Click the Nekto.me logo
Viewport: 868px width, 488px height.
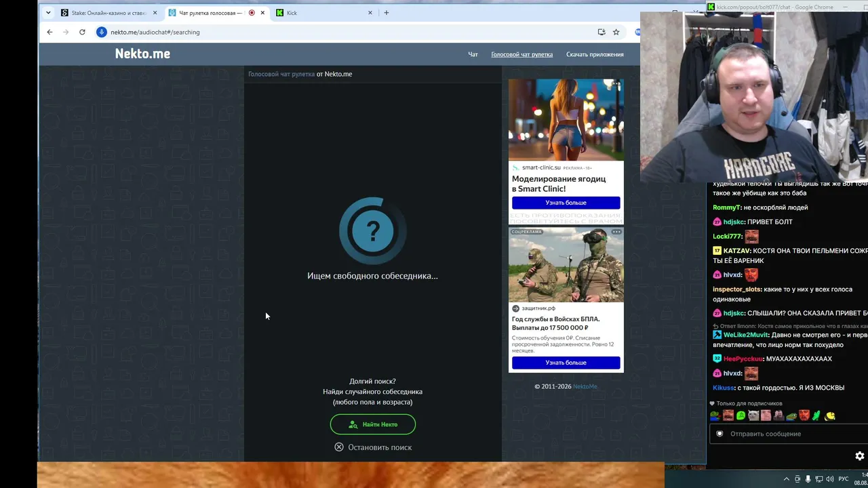142,54
